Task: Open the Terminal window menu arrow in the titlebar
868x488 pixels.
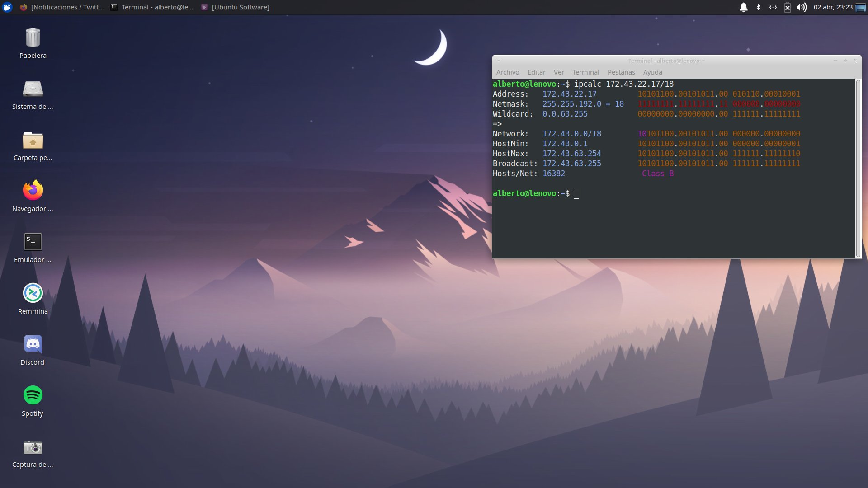Action: tap(498, 61)
